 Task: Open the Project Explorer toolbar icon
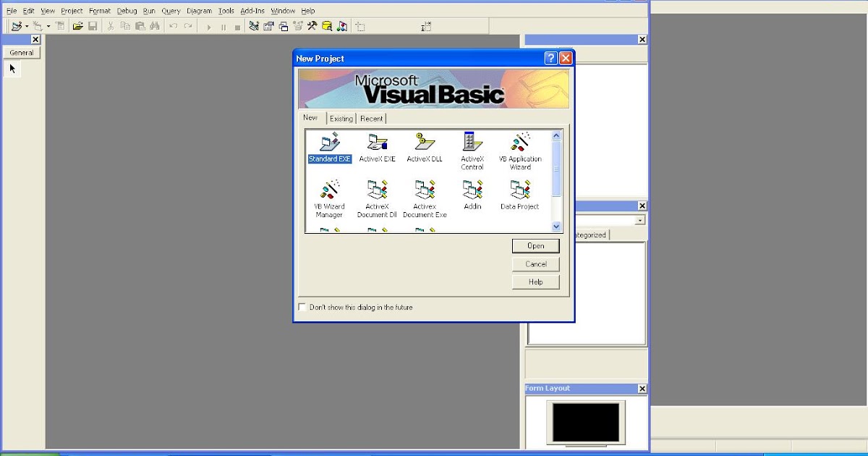[x=252, y=26]
